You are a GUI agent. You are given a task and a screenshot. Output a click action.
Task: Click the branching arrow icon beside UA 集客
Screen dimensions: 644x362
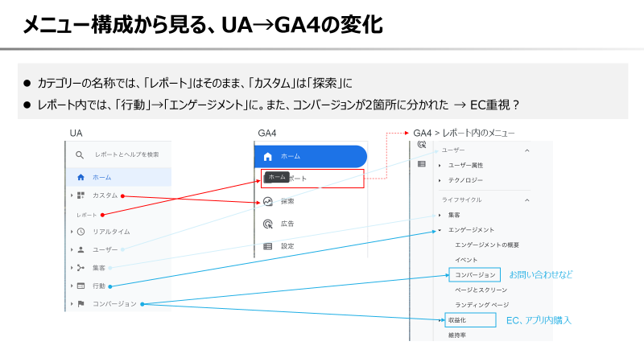80,268
